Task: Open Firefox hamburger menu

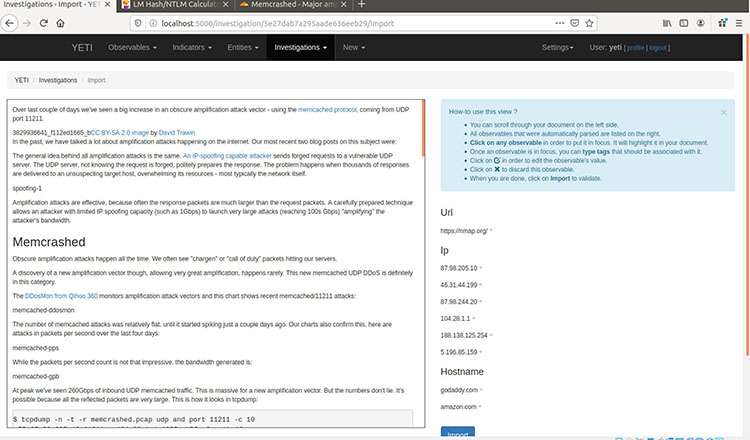Action: point(739,23)
